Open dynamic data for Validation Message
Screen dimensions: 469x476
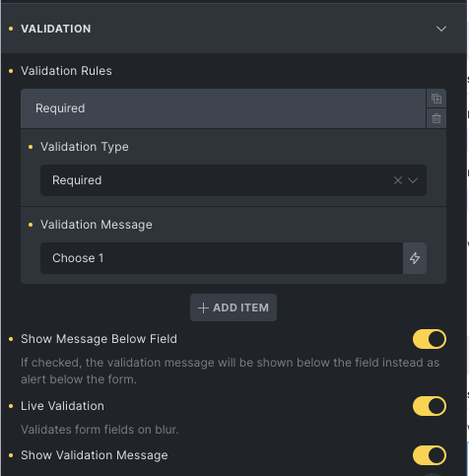coord(415,258)
